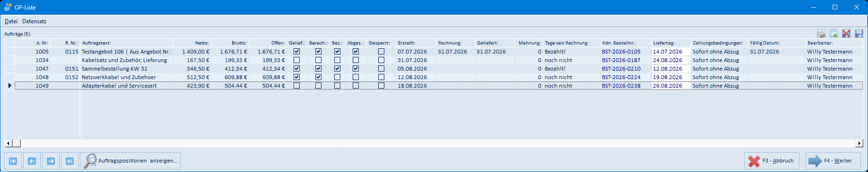Edit Liefertag field 24.08.2026
The width and height of the screenshot is (868, 172).
pos(671,60)
